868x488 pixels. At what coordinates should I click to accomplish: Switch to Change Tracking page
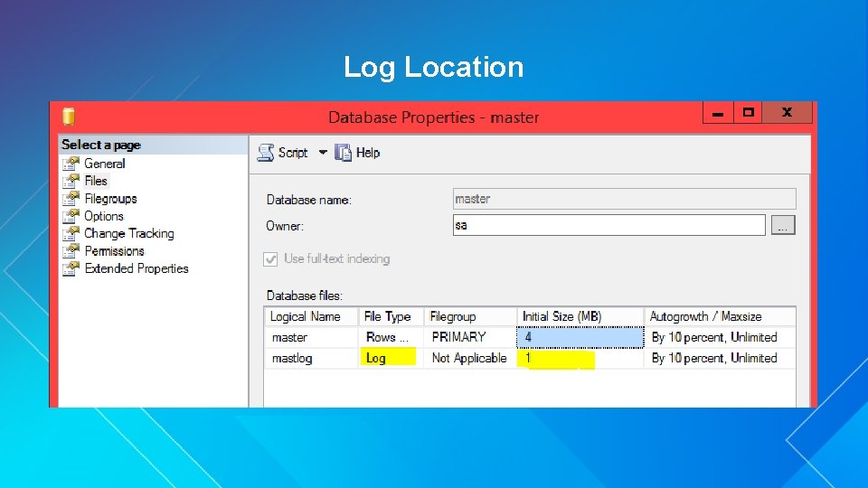click(129, 233)
